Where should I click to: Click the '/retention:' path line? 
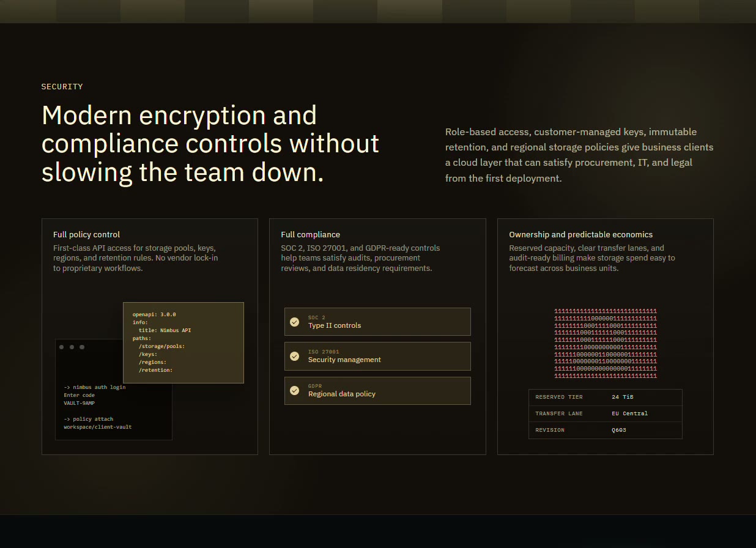click(155, 370)
